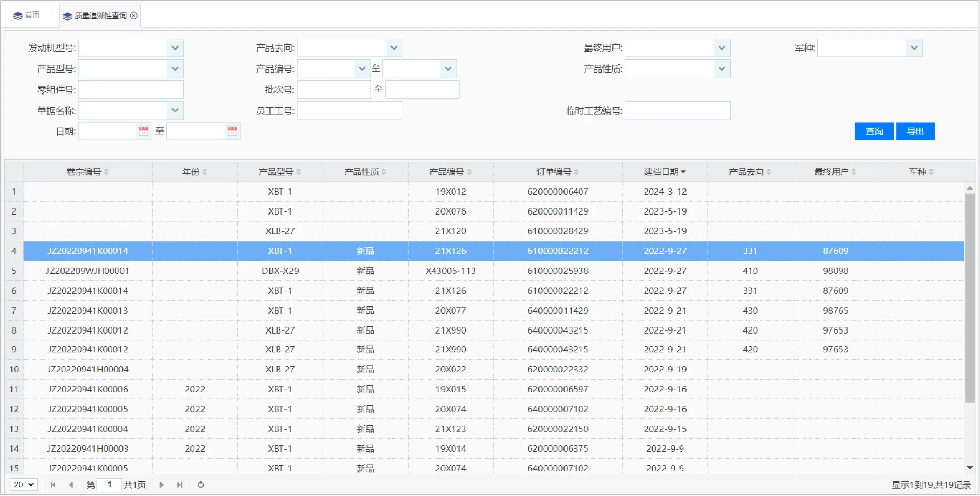980x496 pixels.
Task: Click the 导出 export button
Action: [x=915, y=131]
